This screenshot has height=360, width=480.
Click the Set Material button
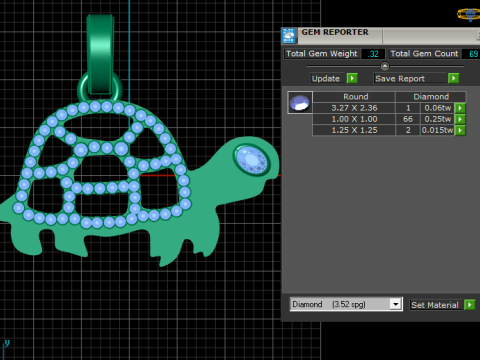(x=435, y=305)
